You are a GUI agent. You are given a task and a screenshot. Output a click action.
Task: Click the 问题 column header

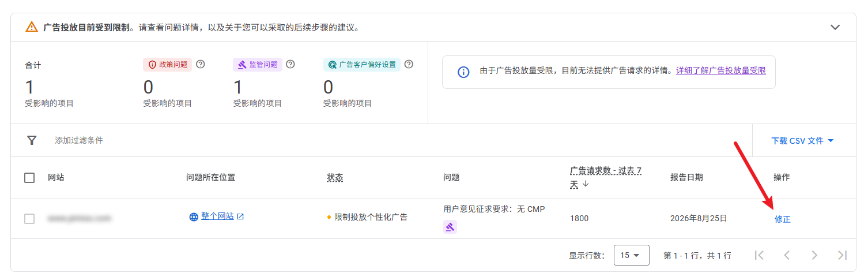(x=451, y=177)
